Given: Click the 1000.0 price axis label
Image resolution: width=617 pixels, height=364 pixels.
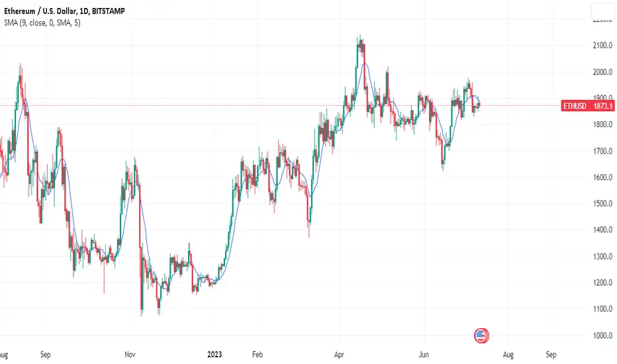Looking at the screenshot, I should tap(602, 336).
